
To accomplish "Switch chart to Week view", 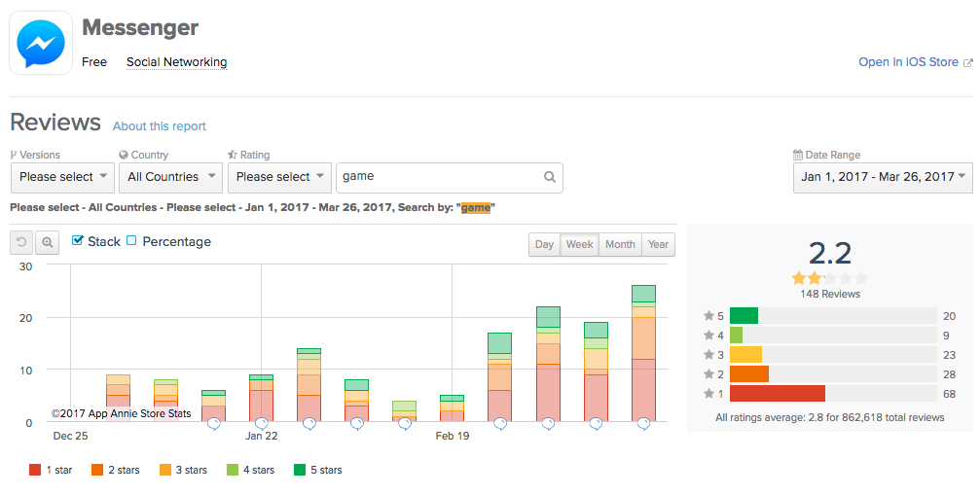I will [x=579, y=245].
